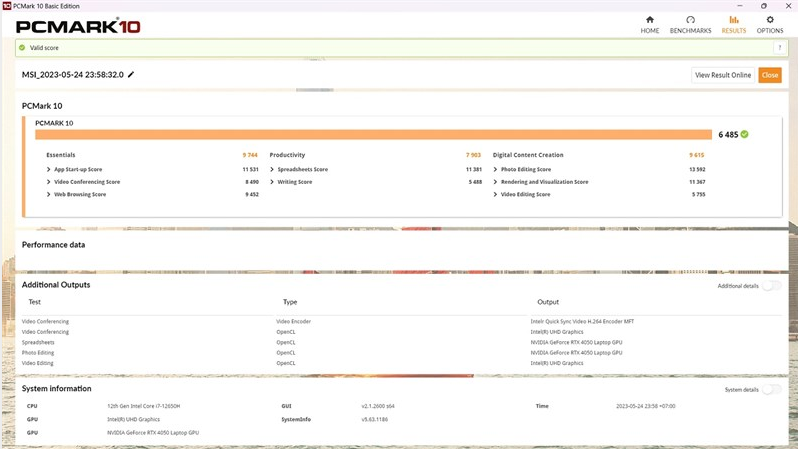Minimize the PCMark 10 window

(x=740, y=6)
